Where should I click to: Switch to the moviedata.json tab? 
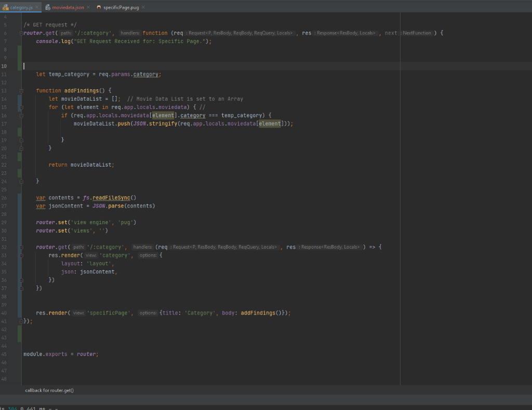[x=68, y=7]
